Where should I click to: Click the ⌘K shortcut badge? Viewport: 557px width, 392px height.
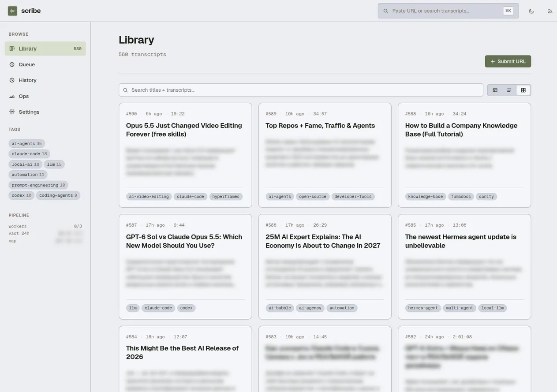coord(508,11)
